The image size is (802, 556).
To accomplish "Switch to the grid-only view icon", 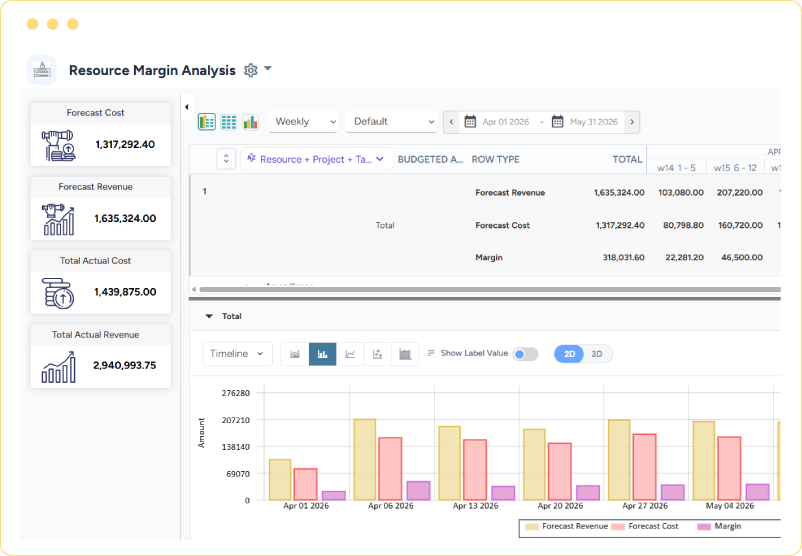I will [229, 122].
